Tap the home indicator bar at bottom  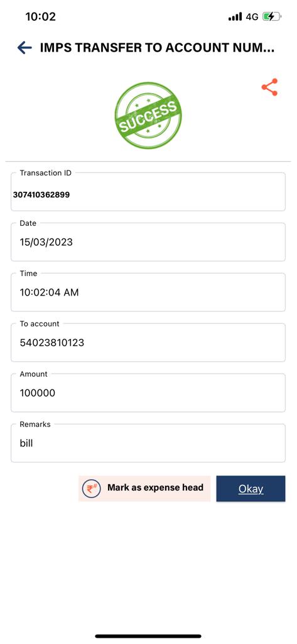coord(148,636)
